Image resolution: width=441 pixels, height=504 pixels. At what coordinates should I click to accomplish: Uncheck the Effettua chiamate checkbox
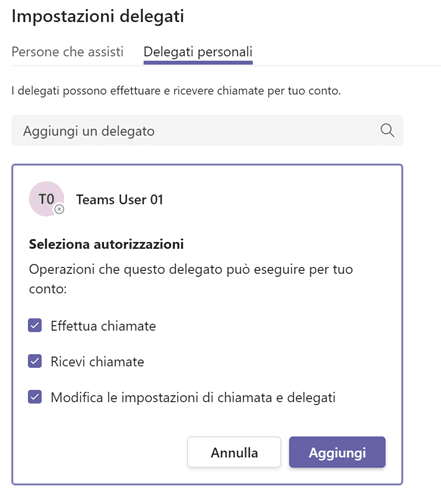(35, 326)
